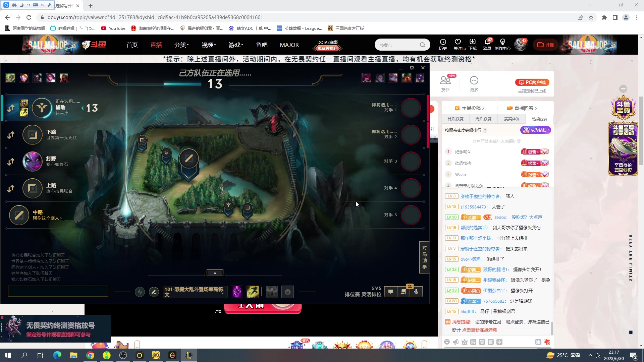The height and width of the screenshot is (362, 644).
Task: Switch to the 贵宾(40) tab
Action: coord(511,119)
